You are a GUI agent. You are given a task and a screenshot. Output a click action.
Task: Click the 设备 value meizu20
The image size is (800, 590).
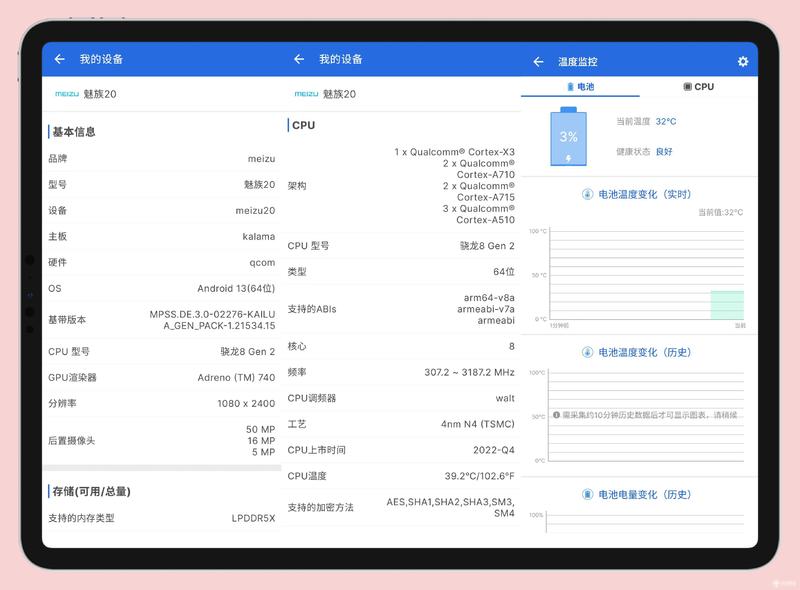[x=255, y=210]
